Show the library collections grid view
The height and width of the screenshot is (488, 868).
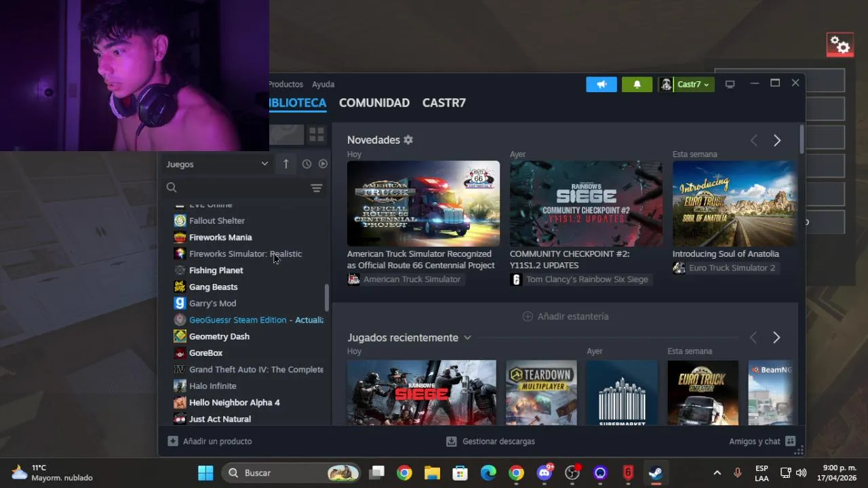317,135
